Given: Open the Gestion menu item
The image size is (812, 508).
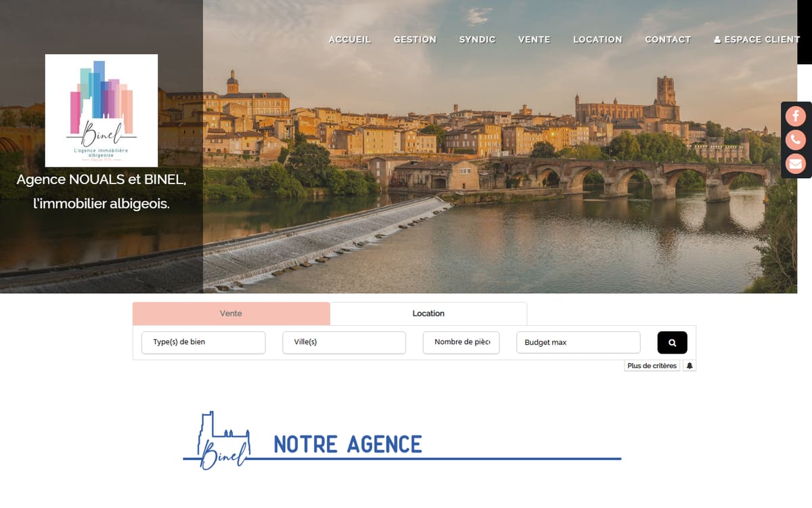Looking at the screenshot, I should point(415,39).
